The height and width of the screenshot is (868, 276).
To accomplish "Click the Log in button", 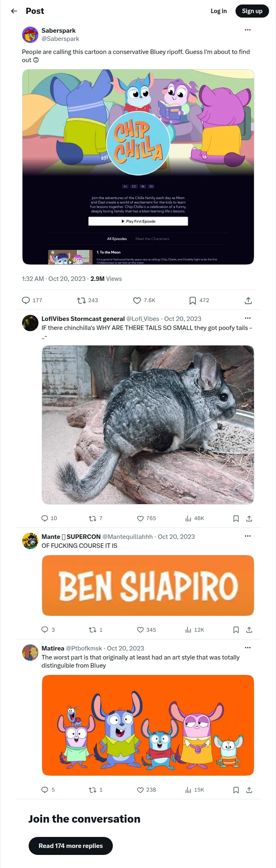I will (x=219, y=11).
